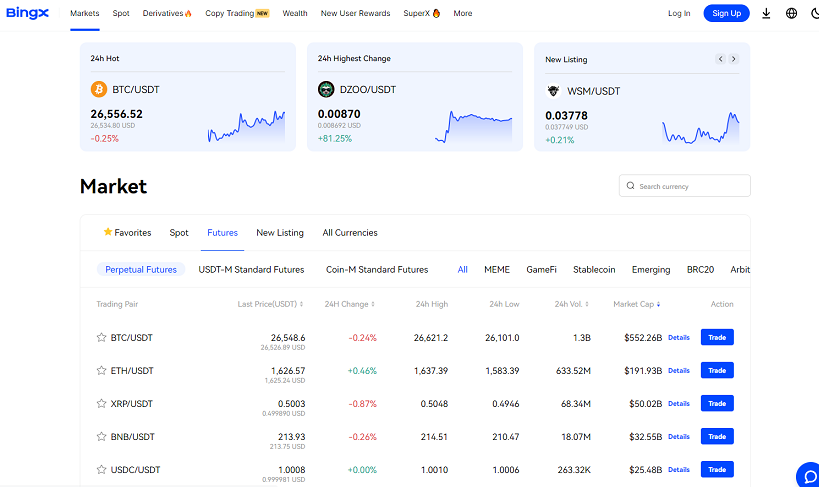Click the Sign Up button
The width and height of the screenshot is (819, 487).
click(x=727, y=13)
